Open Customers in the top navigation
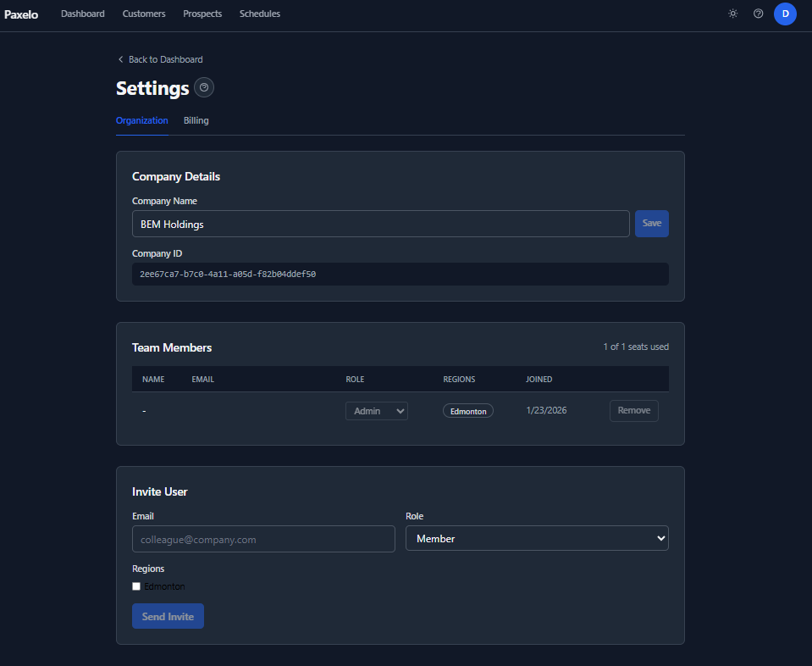 click(144, 14)
